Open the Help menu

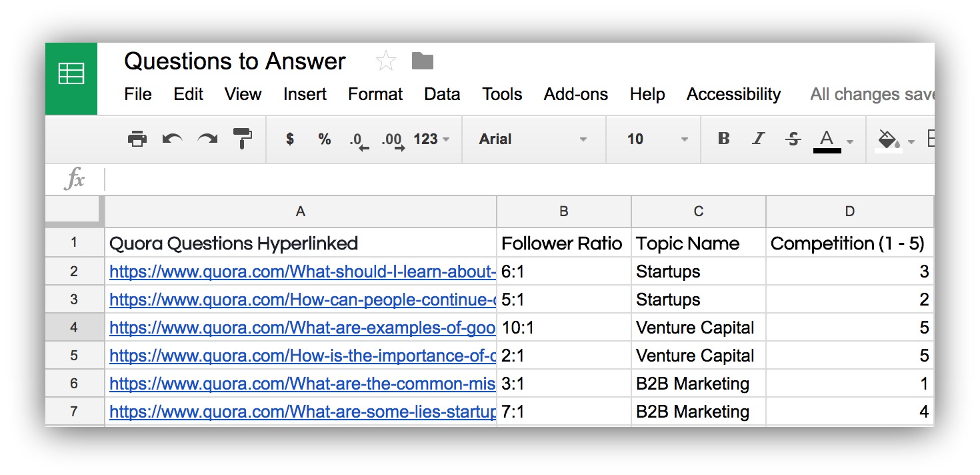pos(647,94)
